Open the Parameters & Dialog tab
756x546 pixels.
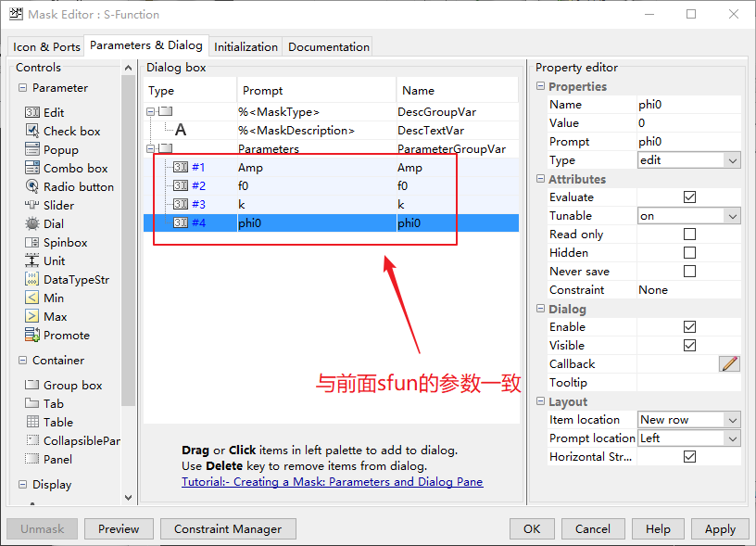pyautogui.click(x=146, y=45)
